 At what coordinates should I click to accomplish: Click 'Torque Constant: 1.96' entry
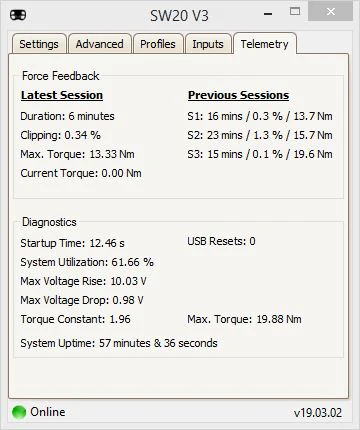pos(75,319)
